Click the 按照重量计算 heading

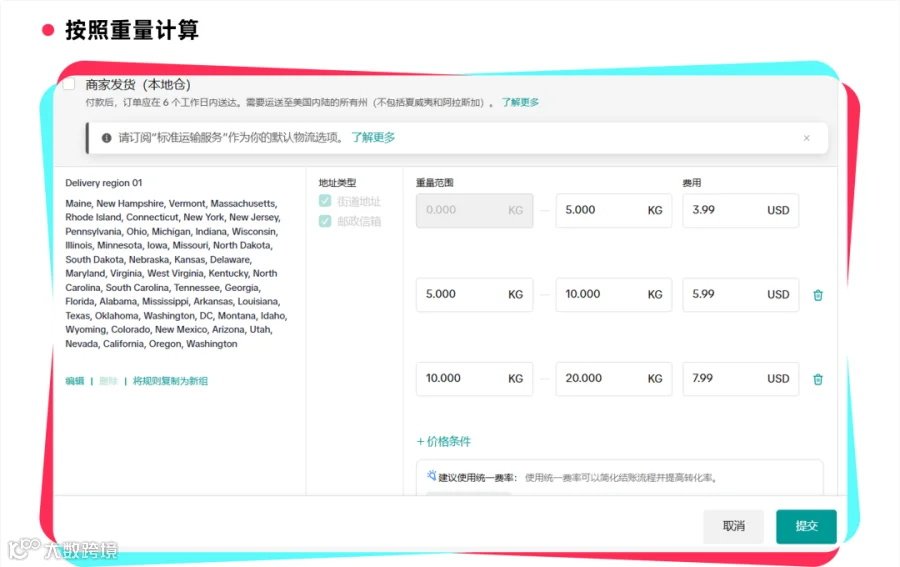click(x=132, y=30)
